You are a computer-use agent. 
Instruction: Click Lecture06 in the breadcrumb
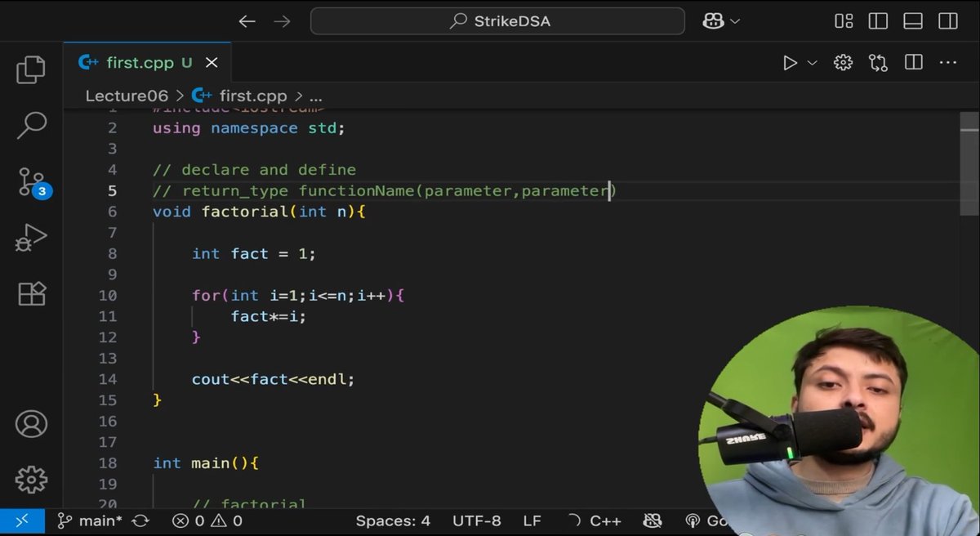[127, 96]
